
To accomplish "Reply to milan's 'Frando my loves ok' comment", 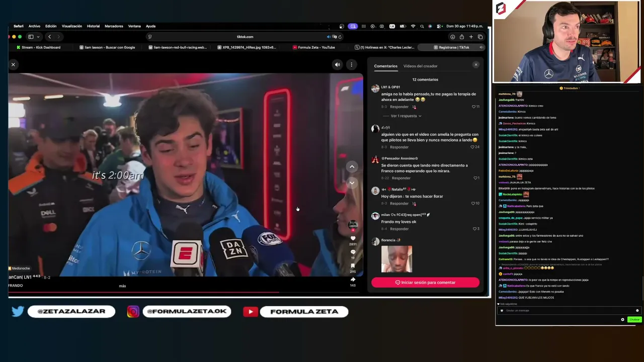I will (x=399, y=229).
